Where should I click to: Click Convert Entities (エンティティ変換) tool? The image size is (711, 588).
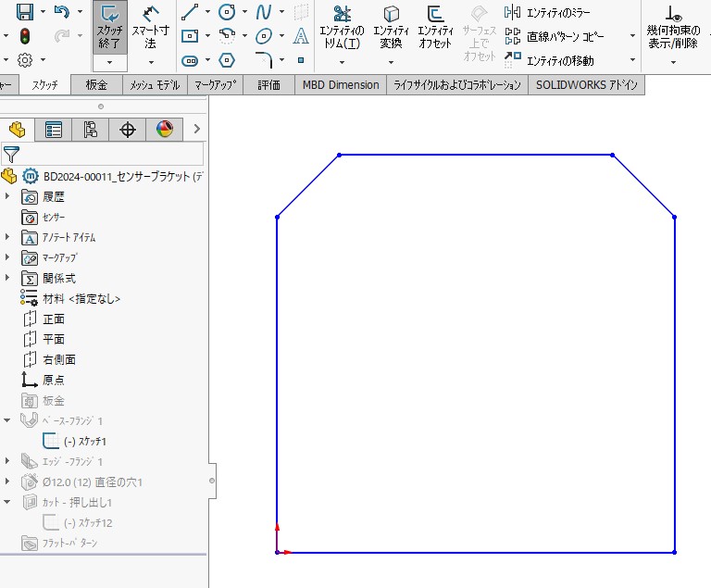[x=391, y=27]
